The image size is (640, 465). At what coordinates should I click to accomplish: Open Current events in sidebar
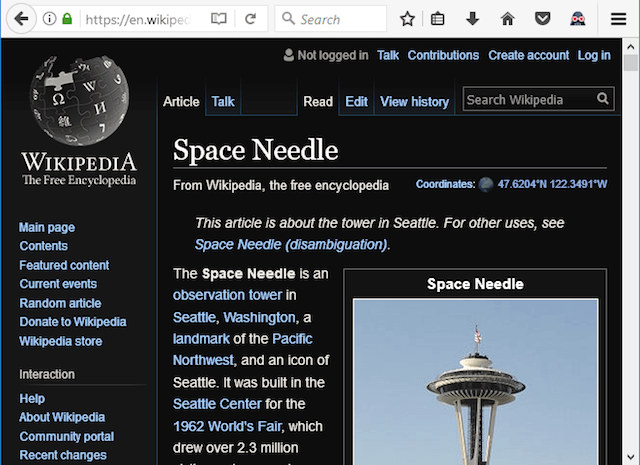58,284
